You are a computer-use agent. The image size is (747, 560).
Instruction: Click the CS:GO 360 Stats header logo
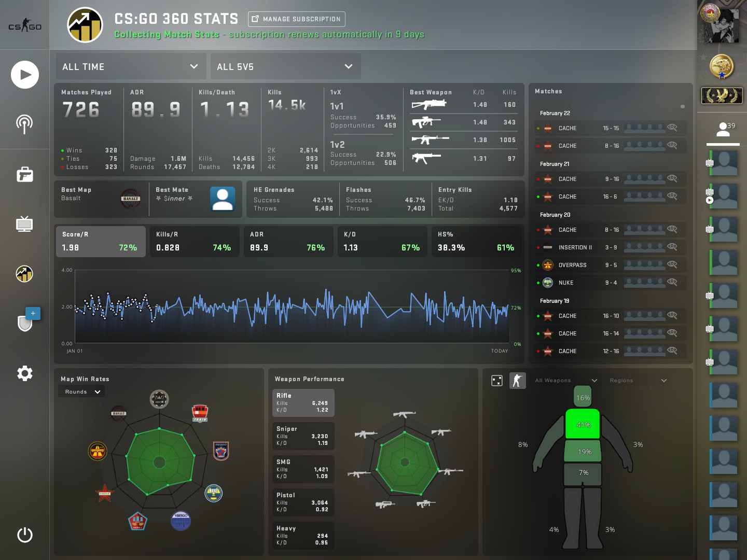[85, 25]
